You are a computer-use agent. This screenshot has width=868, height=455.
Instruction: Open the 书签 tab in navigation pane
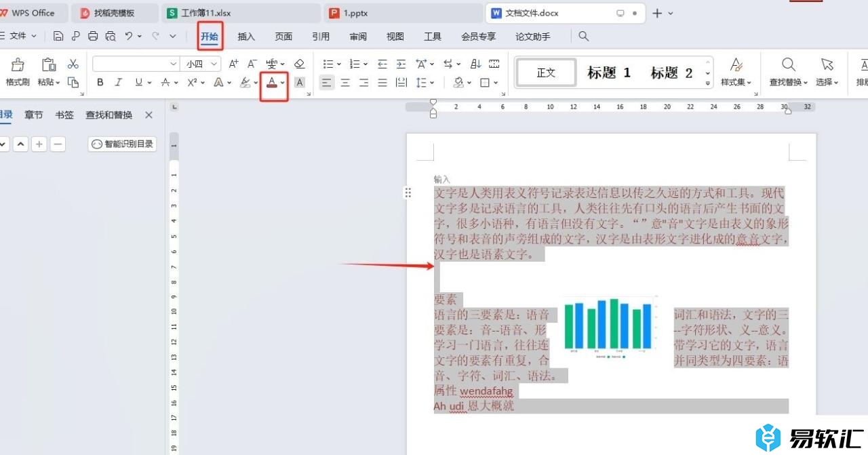pos(64,115)
